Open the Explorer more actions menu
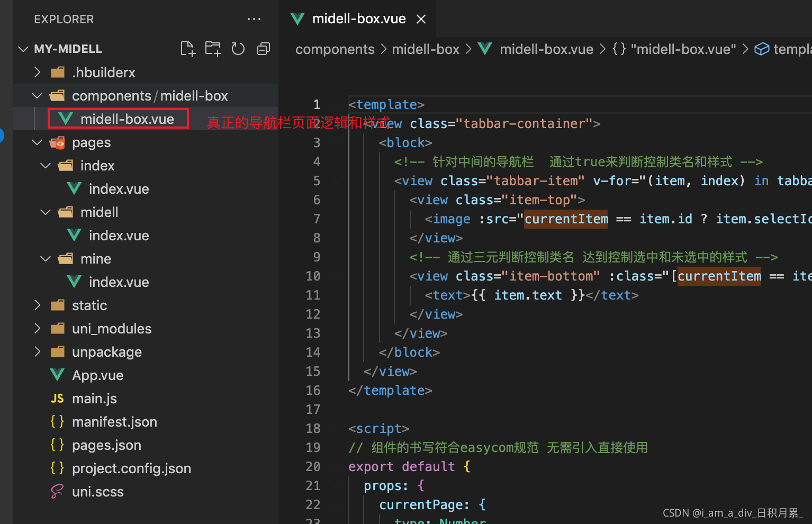The height and width of the screenshot is (524, 812). pos(254,19)
